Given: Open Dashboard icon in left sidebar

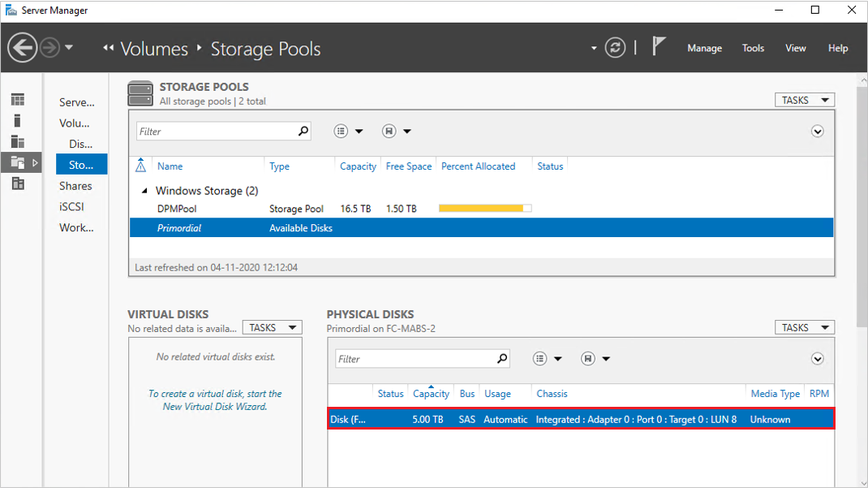Looking at the screenshot, I should (18, 100).
